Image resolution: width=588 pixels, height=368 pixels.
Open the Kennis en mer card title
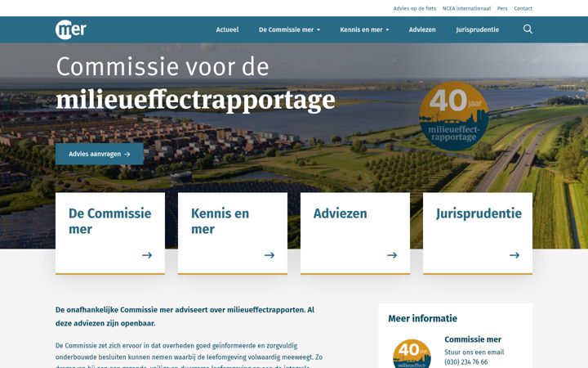click(220, 221)
